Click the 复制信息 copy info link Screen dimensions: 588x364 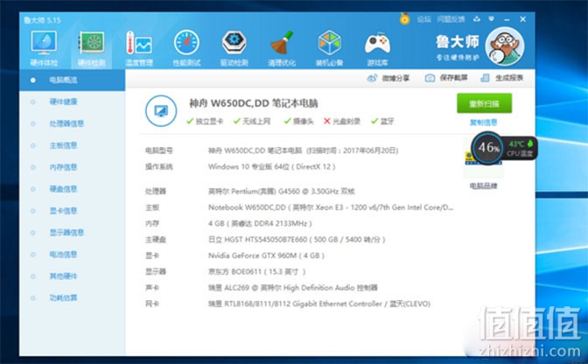click(484, 122)
